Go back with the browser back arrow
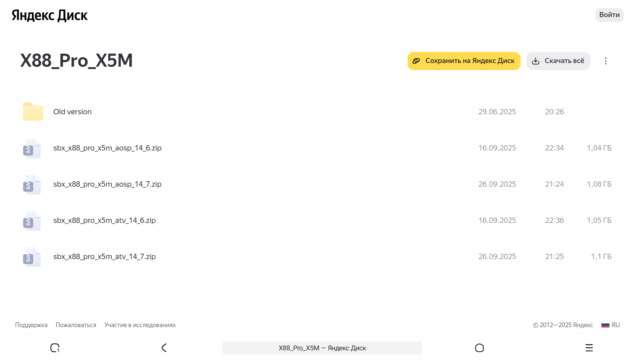Screen dimensions: 644x362 point(164,348)
